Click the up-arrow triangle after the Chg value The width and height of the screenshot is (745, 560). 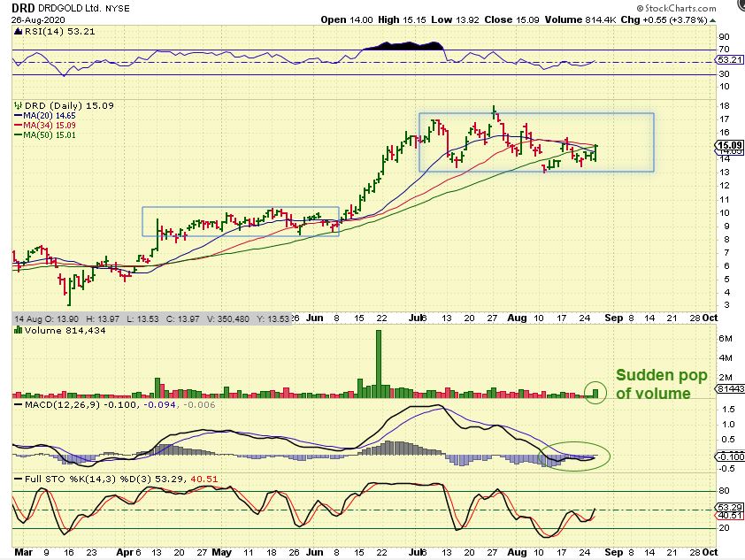(712, 20)
